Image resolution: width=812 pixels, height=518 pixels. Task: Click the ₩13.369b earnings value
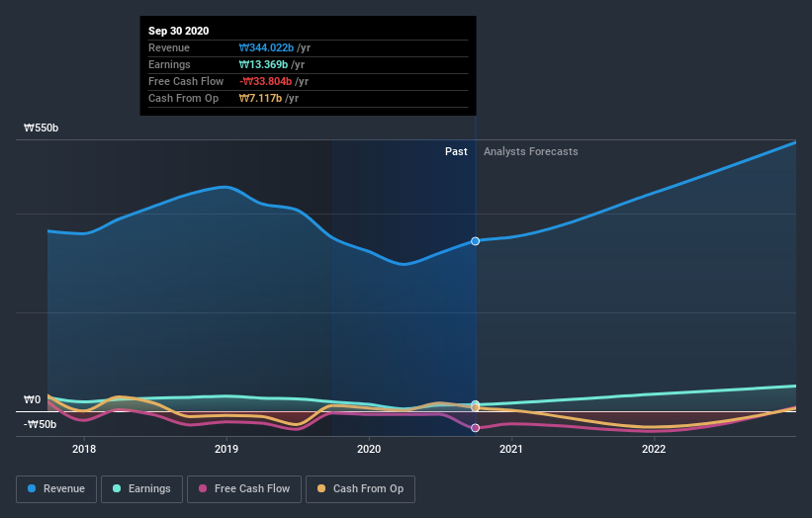pyautogui.click(x=263, y=64)
